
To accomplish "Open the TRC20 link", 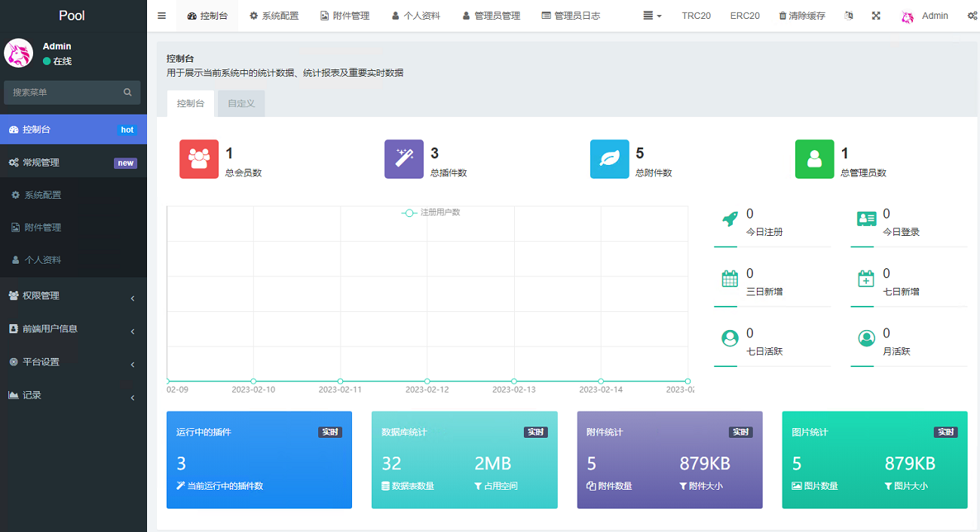I will [x=696, y=16].
